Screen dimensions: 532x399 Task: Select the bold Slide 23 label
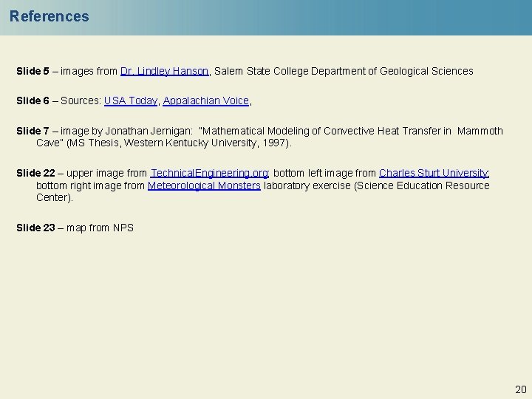tap(35, 228)
